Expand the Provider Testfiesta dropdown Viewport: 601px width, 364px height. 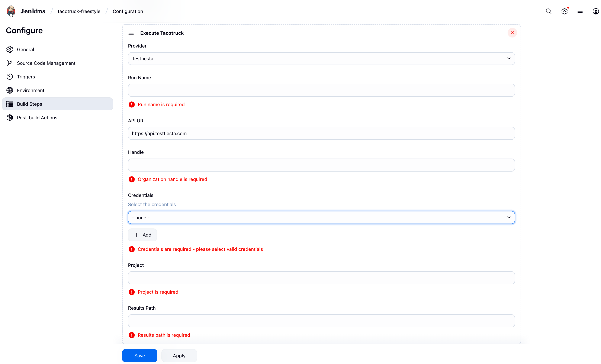[321, 59]
